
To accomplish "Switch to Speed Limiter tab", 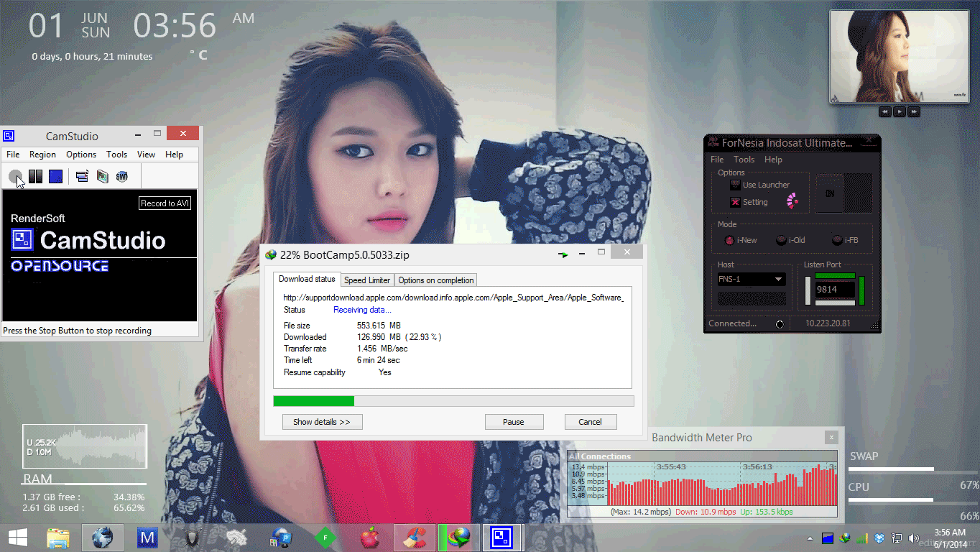I will (366, 280).
